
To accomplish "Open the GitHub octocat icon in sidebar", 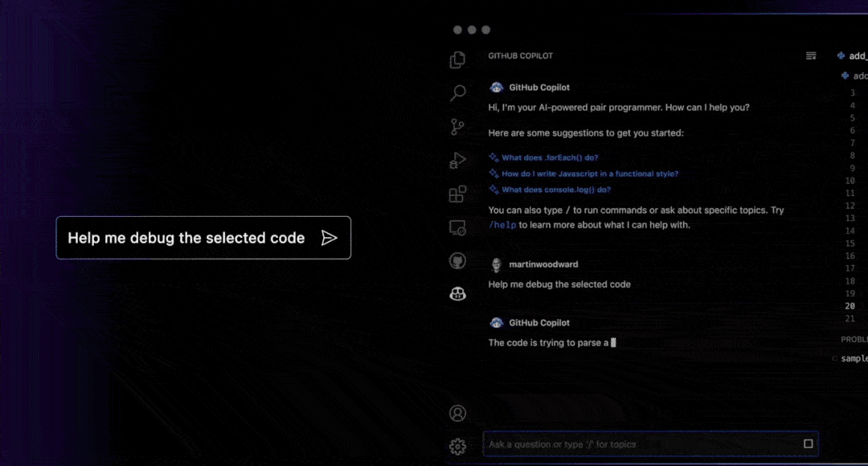I will [457, 260].
